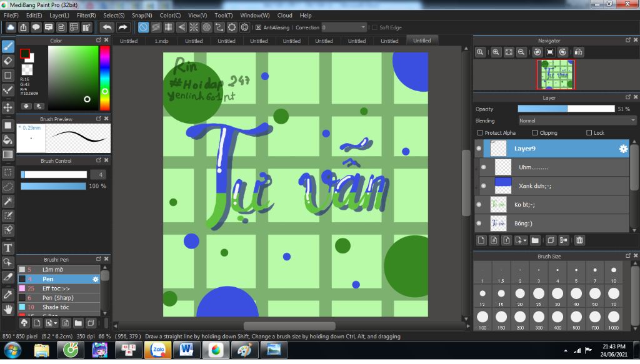This screenshot has width=640, height=364.
Task: Select the Move tool
Action: click(7, 107)
